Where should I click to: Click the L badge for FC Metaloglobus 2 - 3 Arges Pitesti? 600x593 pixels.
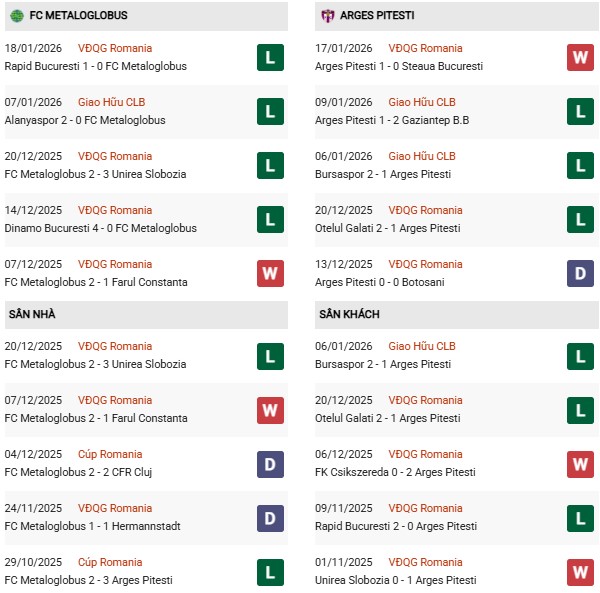270,571
